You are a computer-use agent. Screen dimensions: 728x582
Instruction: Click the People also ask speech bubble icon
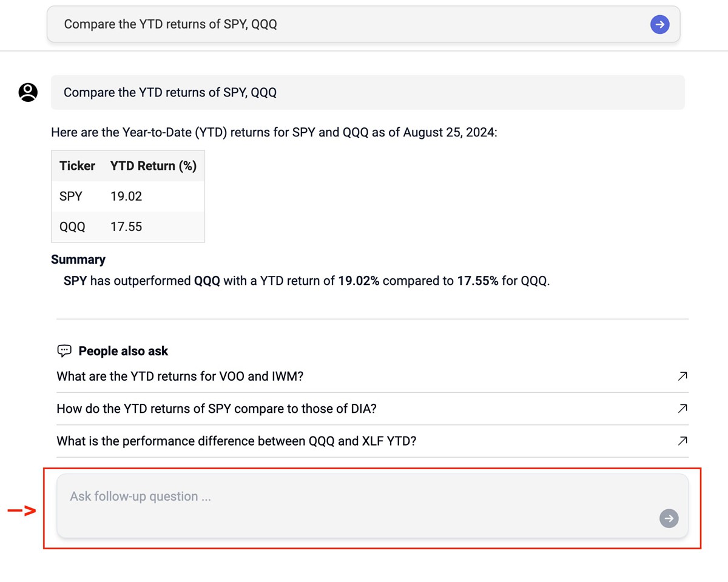(x=64, y=350)
